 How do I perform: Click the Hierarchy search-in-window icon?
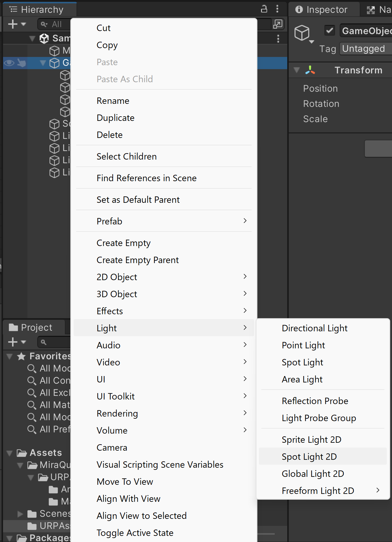(x=278, y=24)
